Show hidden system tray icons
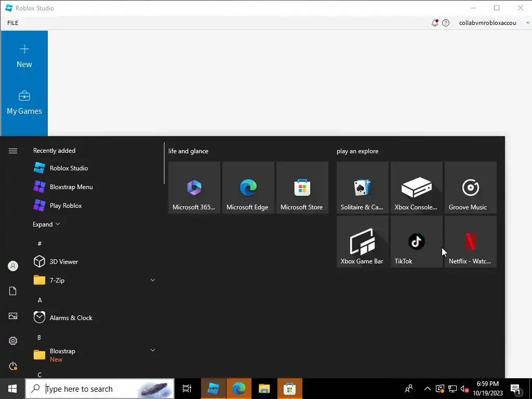Image resolution: width=532 pixels, height=399 pixels. pos(428,389)
